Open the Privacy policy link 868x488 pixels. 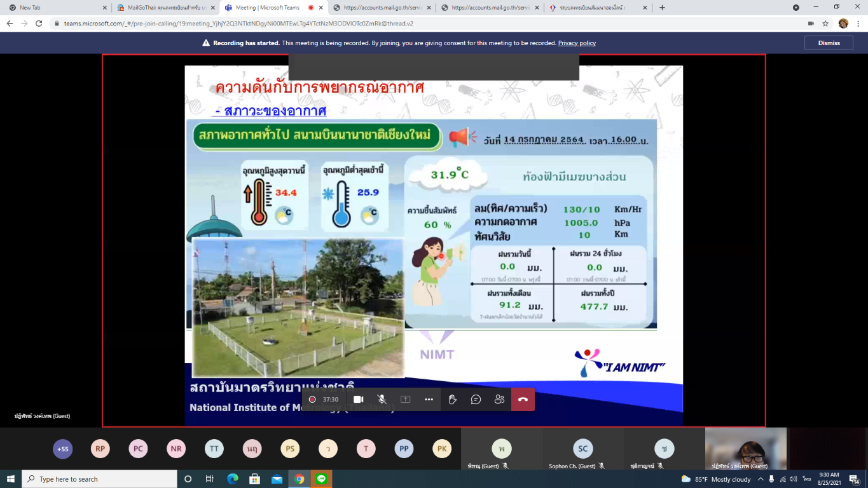577,43
